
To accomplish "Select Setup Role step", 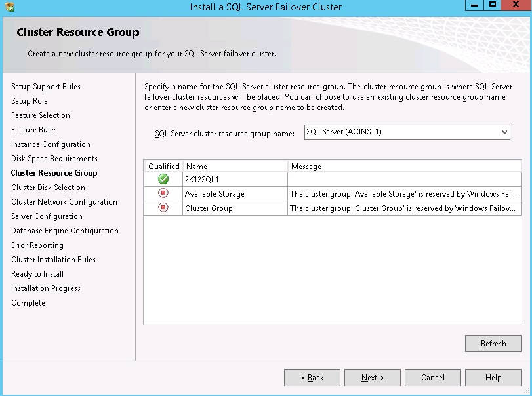I will click(30, 101).
